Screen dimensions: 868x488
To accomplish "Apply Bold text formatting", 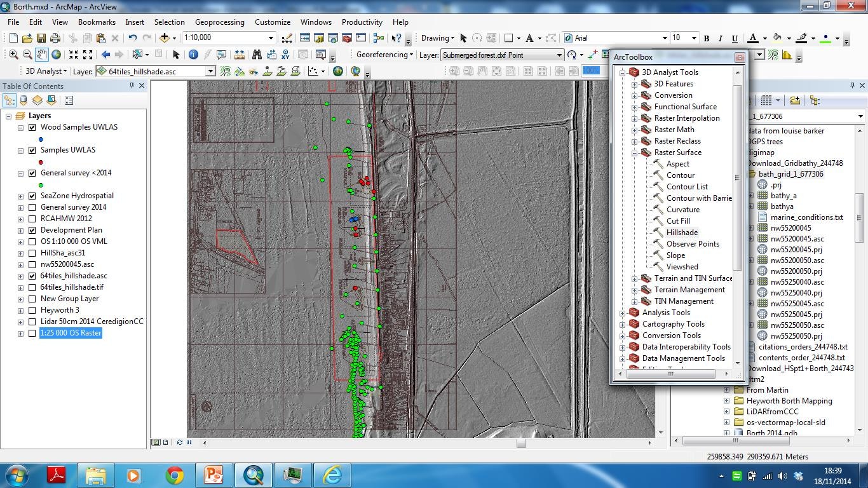I will click(x=707, y=38).
